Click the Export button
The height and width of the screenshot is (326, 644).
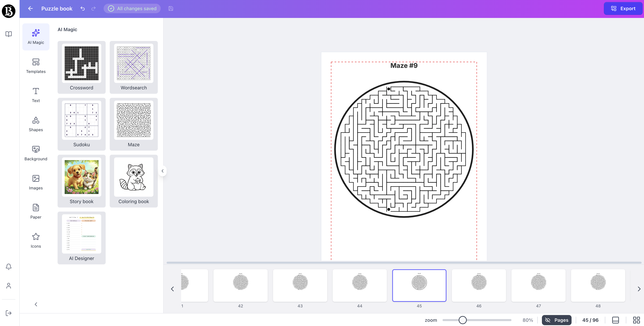coord(623,8)
